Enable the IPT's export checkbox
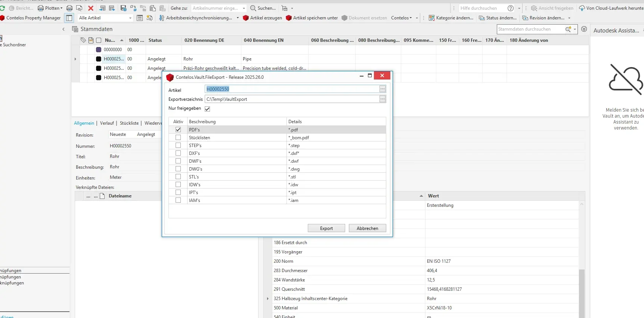This screenshot has width=644, height=318. (178, 192)
